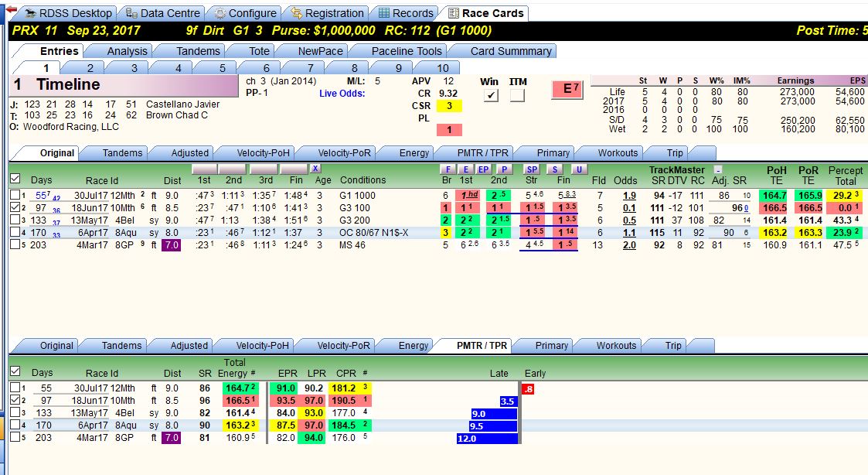Click the red E7 running style button

567,89
